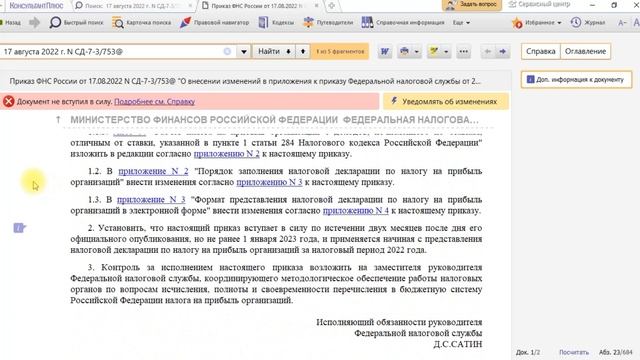
Task: Find previous match with up arrow
Action: coord(303,51)
